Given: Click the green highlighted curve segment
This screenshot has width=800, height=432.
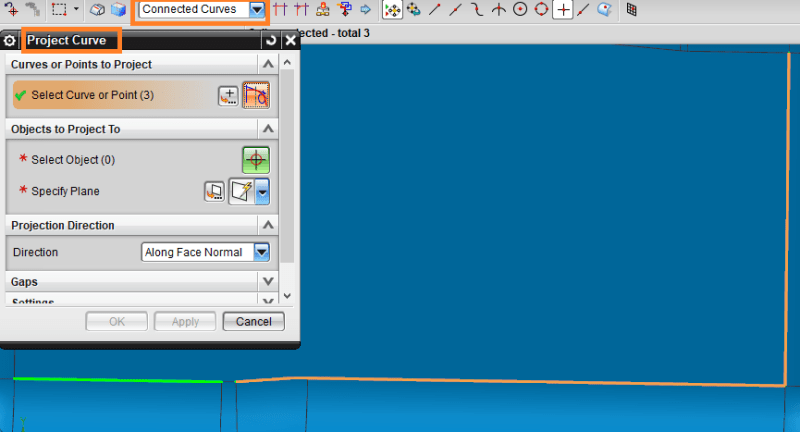Looking at the screenshot, I should tap(117, 380).
